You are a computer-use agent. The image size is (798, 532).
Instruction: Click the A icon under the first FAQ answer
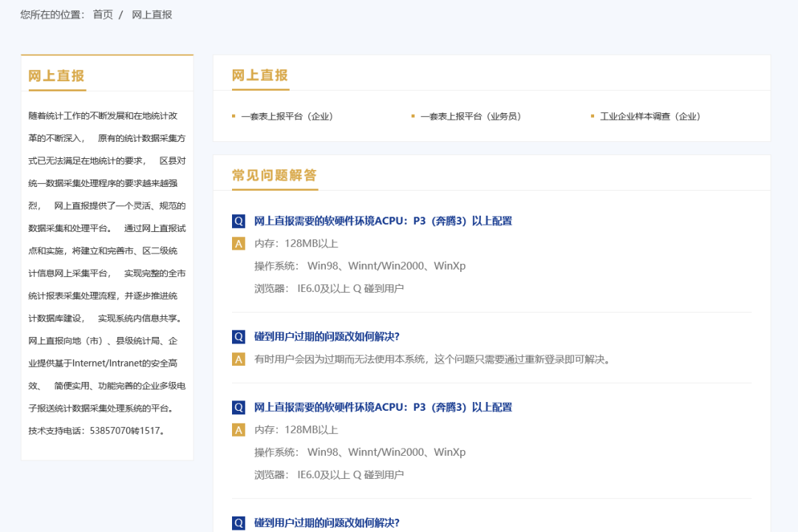tap(237, 242)
